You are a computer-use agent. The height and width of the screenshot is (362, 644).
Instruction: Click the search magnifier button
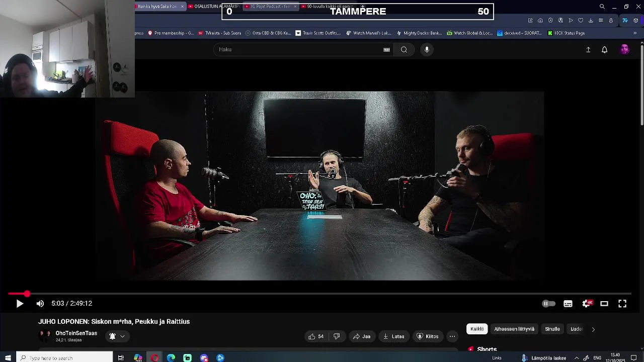click(404, 49)
